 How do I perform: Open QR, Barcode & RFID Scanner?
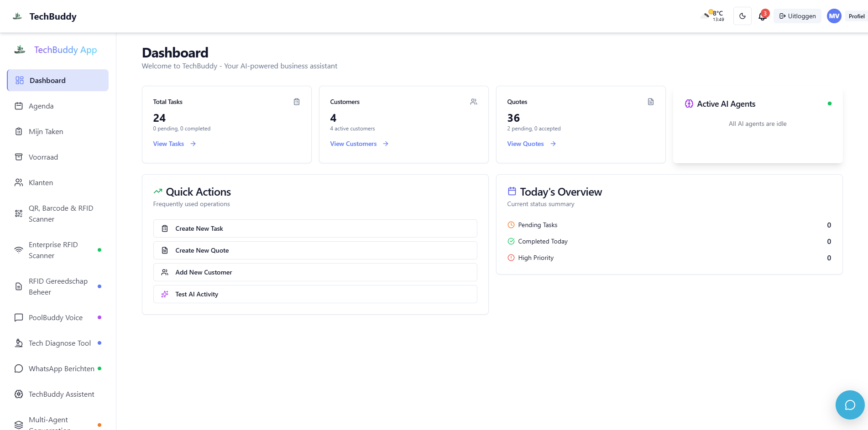click(58, 213)
